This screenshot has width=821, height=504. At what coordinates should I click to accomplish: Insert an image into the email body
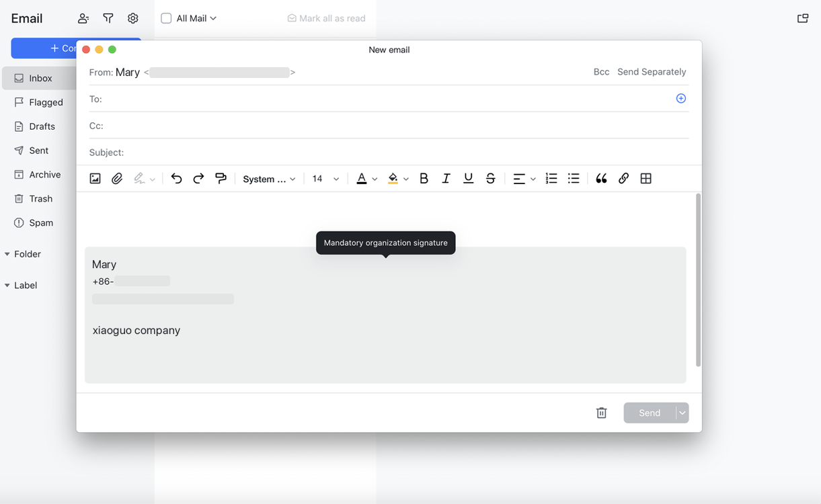coord(95,178)
